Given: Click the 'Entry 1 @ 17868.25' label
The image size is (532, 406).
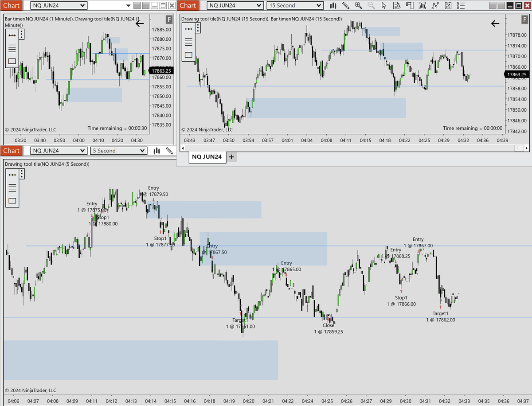Looking at the screenshot, I should point(395,253).
